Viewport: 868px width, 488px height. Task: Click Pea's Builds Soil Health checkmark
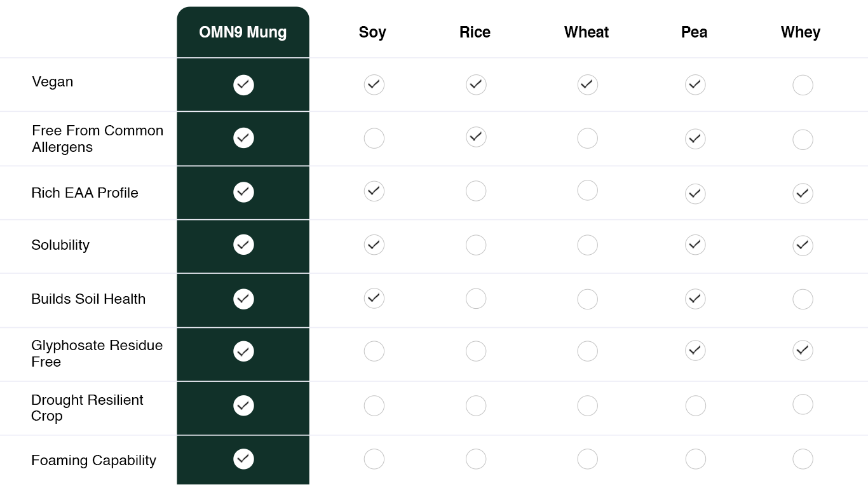pos(695,299)
